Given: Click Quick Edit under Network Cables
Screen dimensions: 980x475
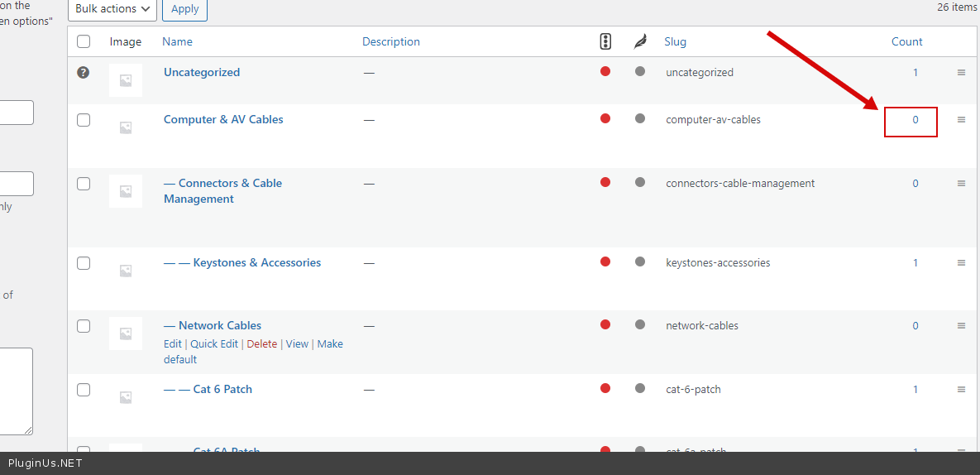Looking at the screenshot, I should [x=214, y=344].
